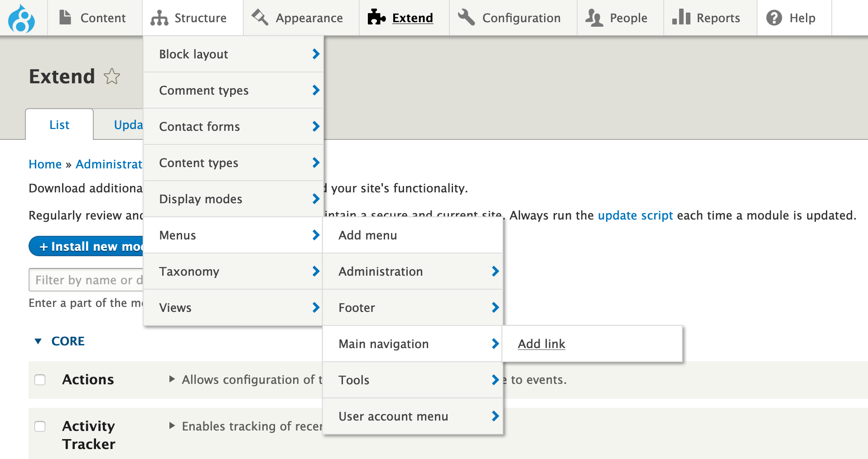Expand Views submenu arrow
This screenshot has height=459, width=868.
tap(316, 307)
